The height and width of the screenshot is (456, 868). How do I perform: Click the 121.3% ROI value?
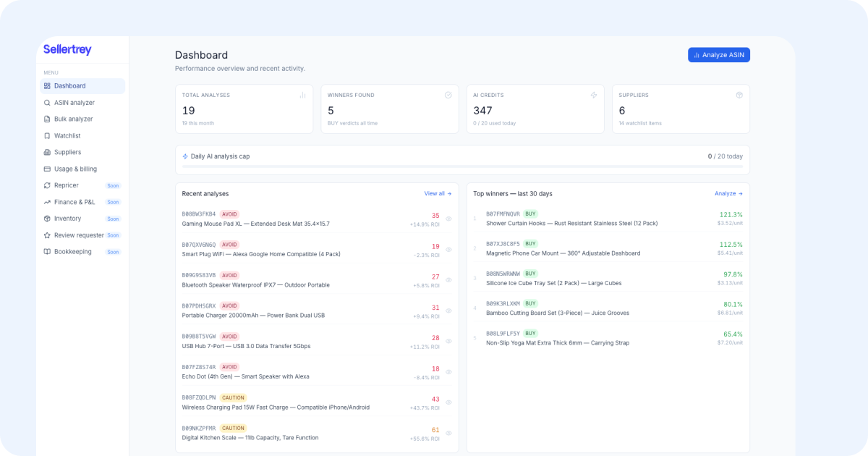pos(731,215)
